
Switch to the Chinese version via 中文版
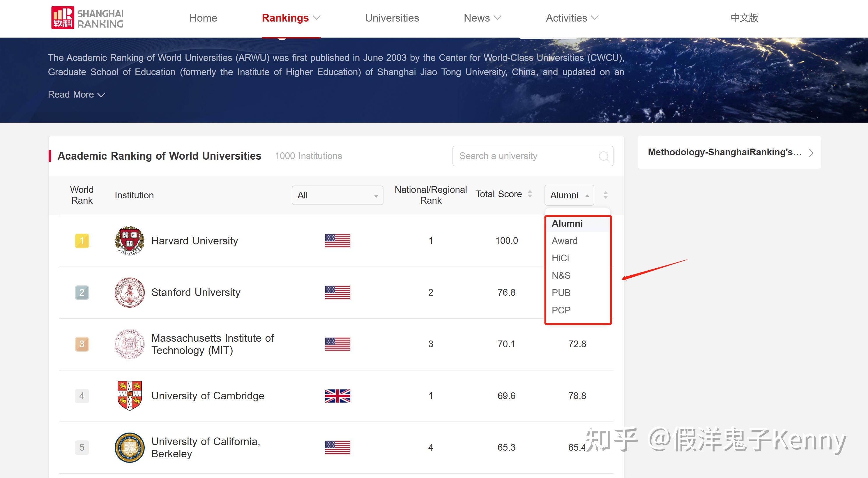[x=744, y=18]
